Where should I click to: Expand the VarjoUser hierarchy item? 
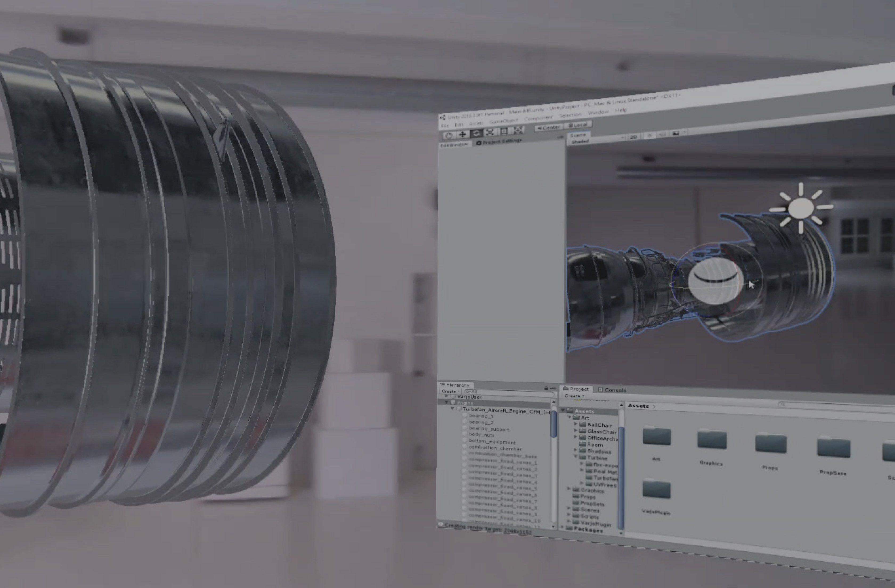click(446, 396)
